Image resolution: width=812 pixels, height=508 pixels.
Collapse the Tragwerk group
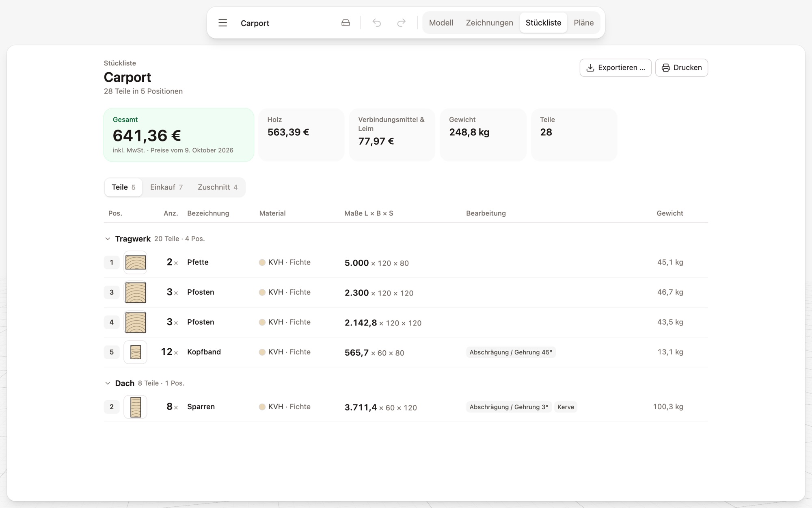(x=108, y=239)
